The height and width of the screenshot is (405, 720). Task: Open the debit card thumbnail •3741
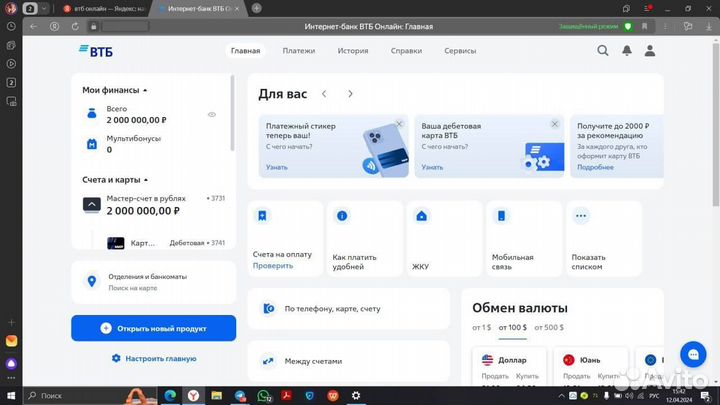pos(116,243)
